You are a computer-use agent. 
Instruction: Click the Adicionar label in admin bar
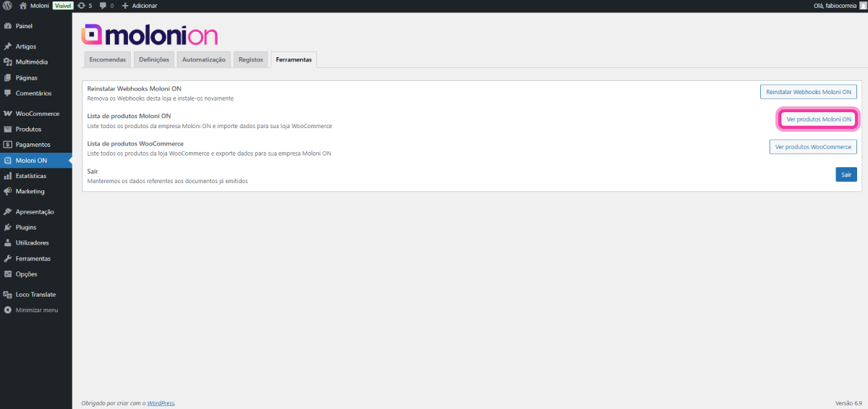(x=145, y=6)
